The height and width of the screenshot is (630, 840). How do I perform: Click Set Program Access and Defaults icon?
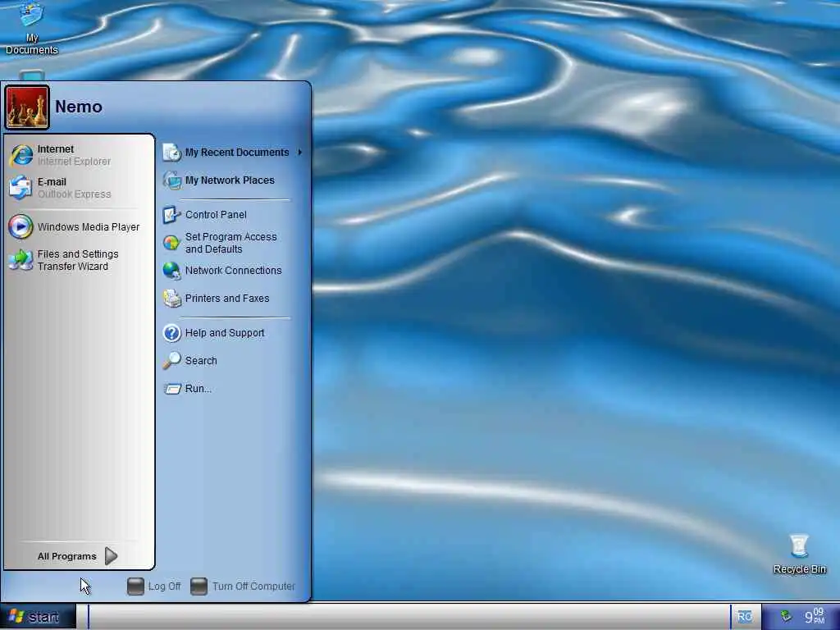[x=172, y=243]
